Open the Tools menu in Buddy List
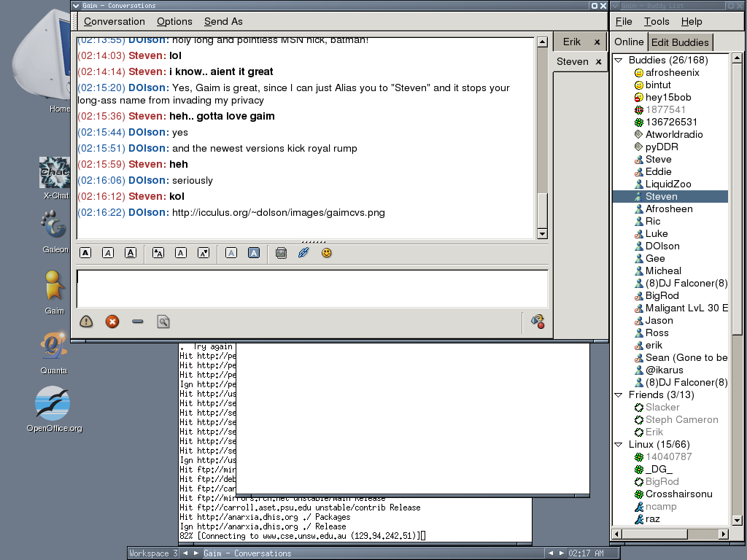The width and height of the screenshot is (747, 560). click(657, 21)
